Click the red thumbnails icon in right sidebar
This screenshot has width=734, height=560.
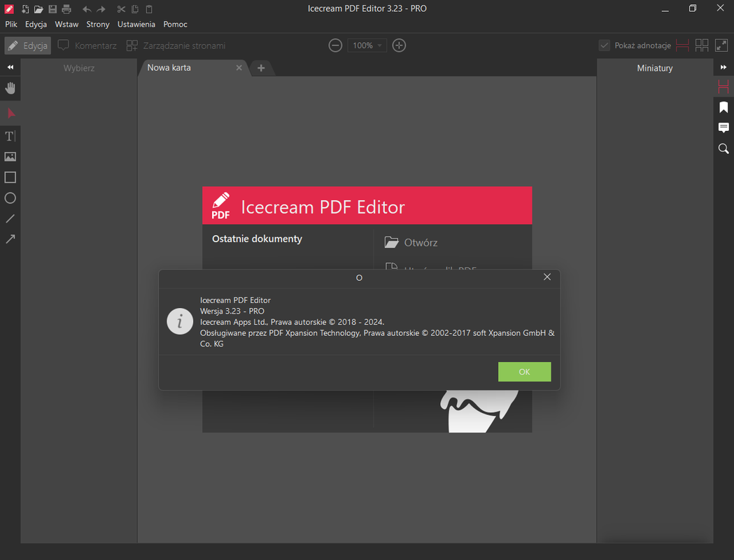click(x=724, y=87)
